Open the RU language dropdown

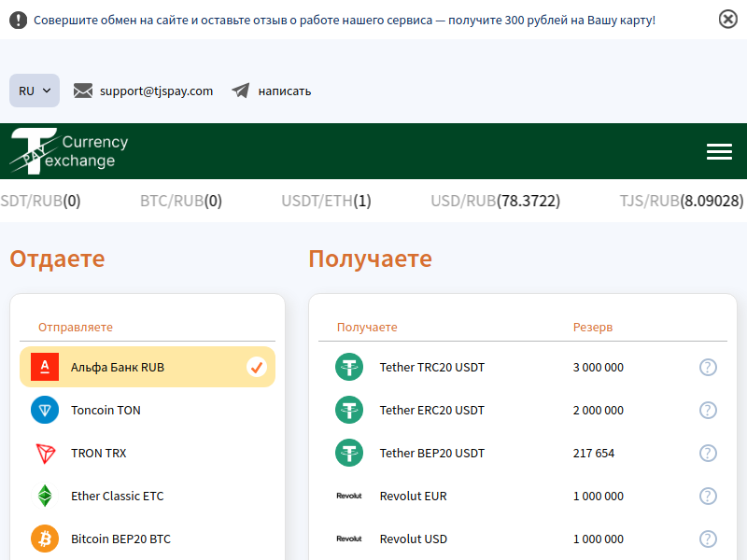[x=35, y=91]
